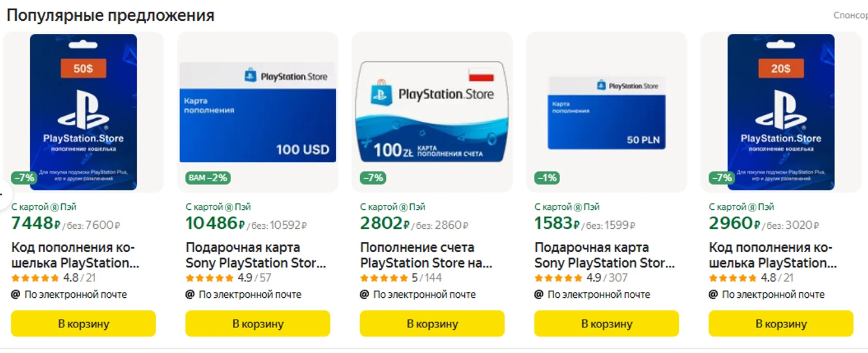The image size is (868, 353).
Task: Click the 5/144 star rating
Action: (401, 278)
